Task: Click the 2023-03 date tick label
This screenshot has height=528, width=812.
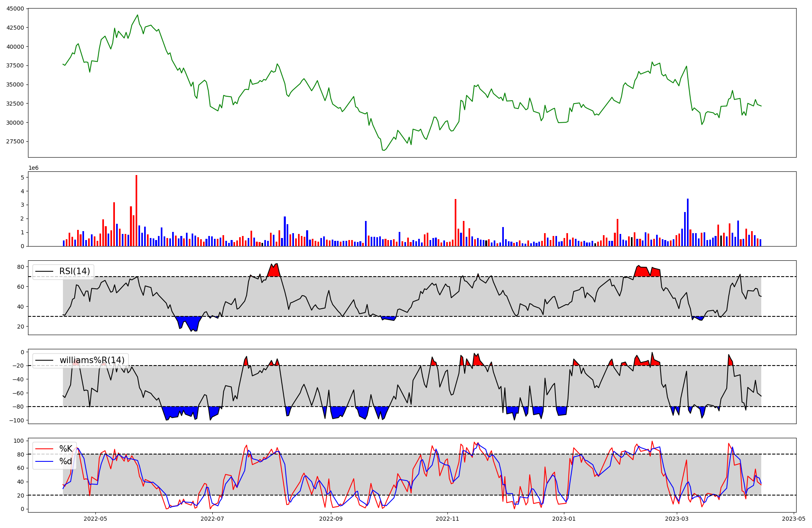Action: pos(677,519)
